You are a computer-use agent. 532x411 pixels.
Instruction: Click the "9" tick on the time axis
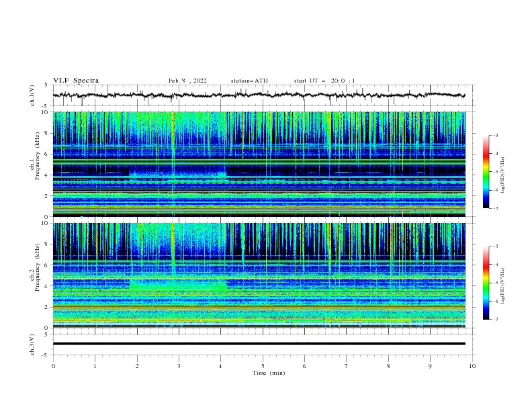(x=430, y=366)
